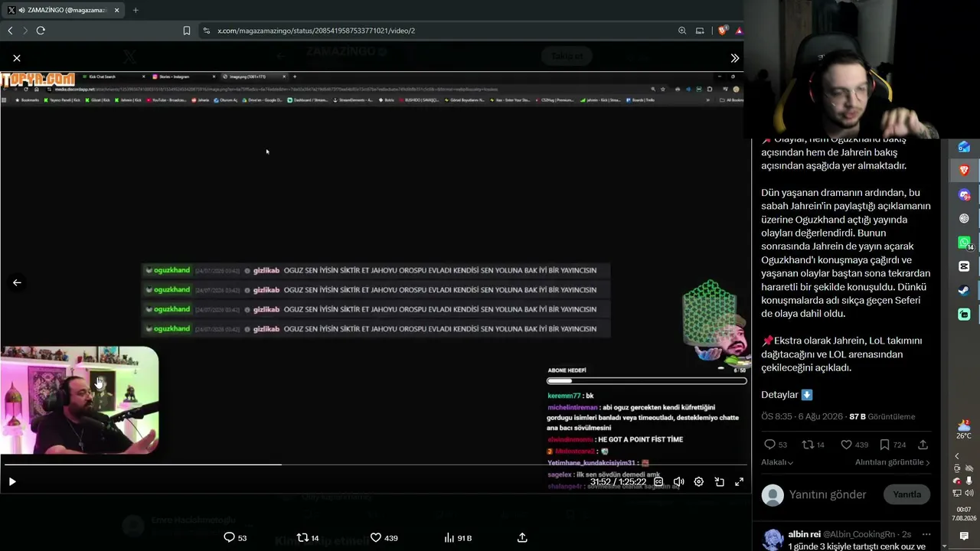Bookmark this page in the browser
The height and width of the screenshot is (551, 980).
pos(187,31)
